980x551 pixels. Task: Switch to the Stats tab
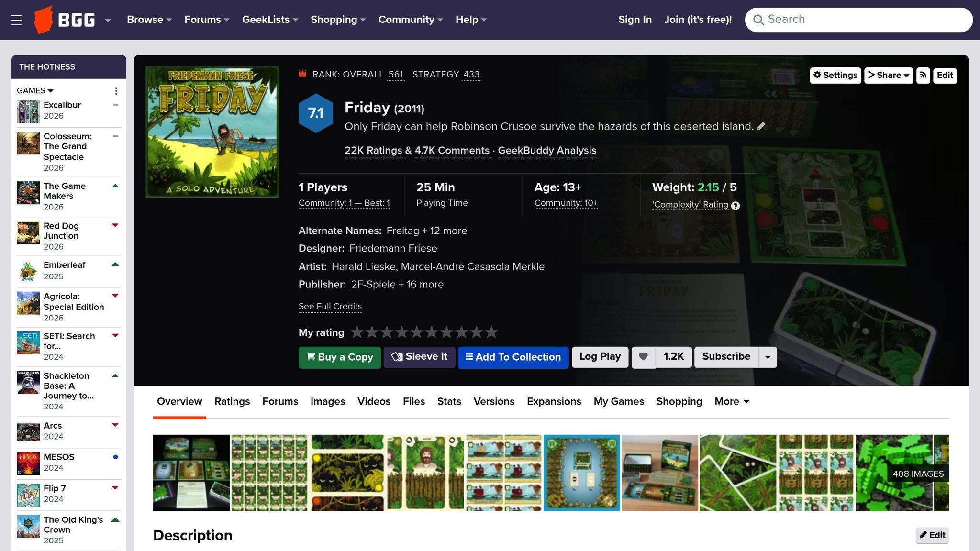449,402
